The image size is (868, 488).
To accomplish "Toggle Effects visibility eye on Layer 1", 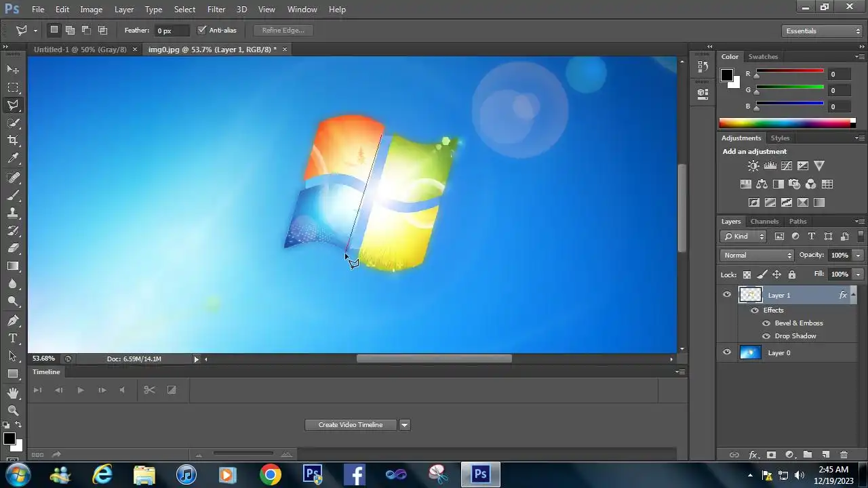I will [x=755, y=310].
